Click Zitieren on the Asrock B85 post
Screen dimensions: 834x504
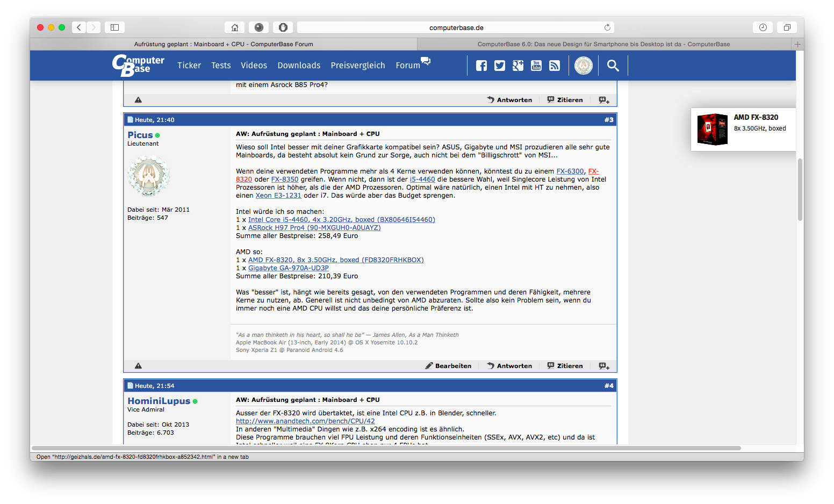click(x=565, y=100)
